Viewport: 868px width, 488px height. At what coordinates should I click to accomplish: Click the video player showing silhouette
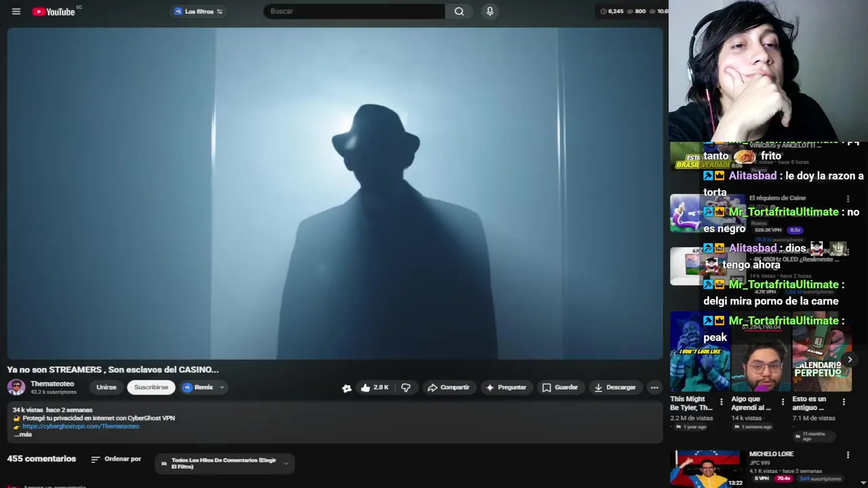point(335,193)
